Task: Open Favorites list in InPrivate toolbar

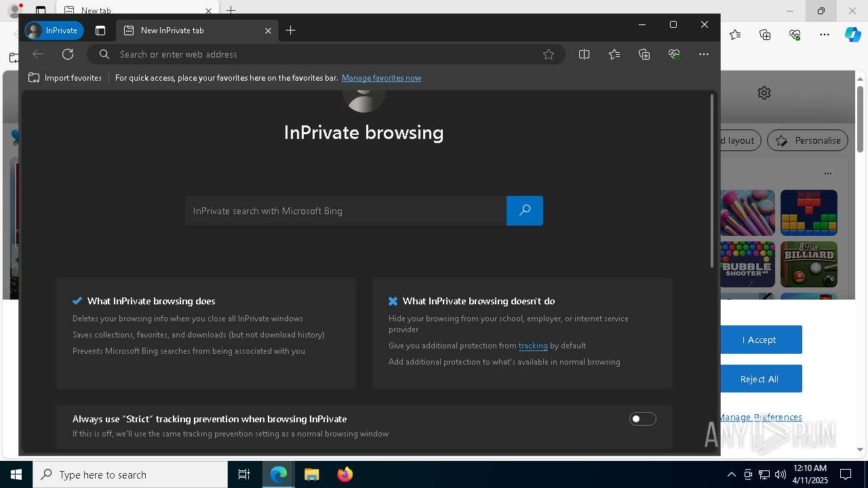Action: 614,54
